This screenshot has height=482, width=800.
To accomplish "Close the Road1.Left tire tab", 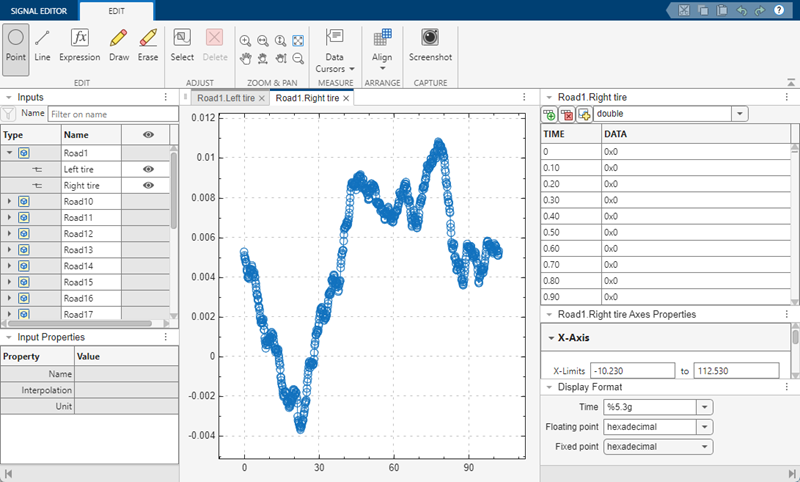I will point(262,98).
